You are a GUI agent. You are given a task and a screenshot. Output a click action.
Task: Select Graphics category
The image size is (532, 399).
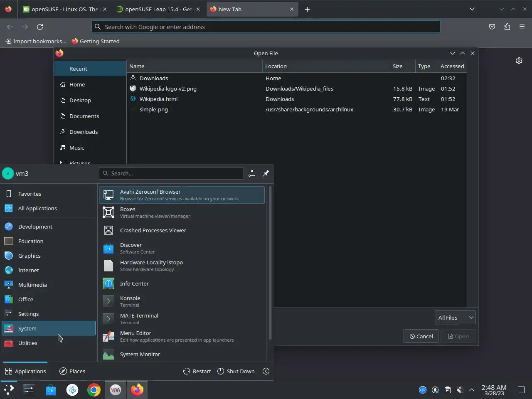49,256
